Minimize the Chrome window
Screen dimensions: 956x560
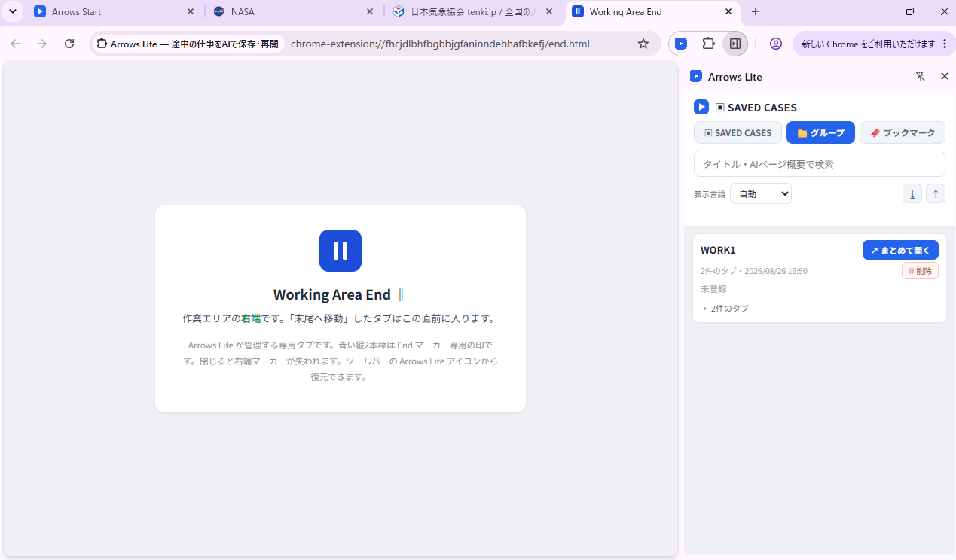pyautogui.click(x=875, y=12)
